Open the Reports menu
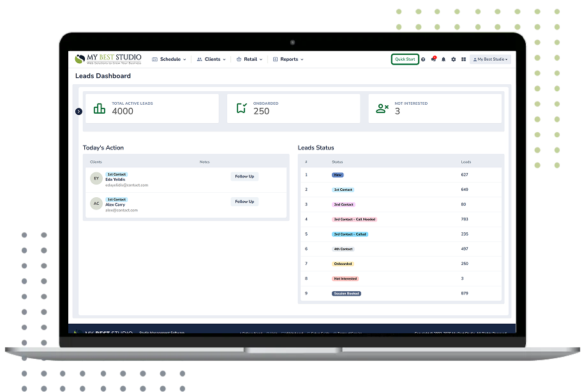Viewport: 582px width, 392px height. [x=288, y=59]
